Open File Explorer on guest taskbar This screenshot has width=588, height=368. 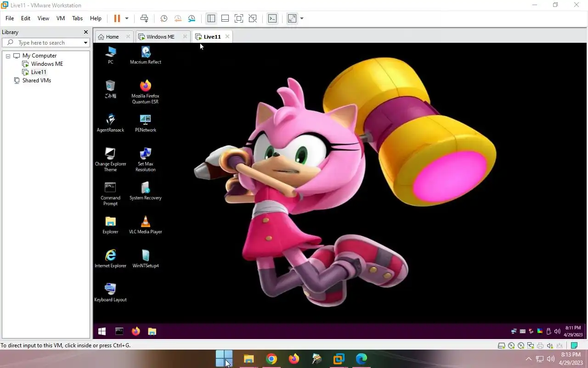(x=152, y=331)
